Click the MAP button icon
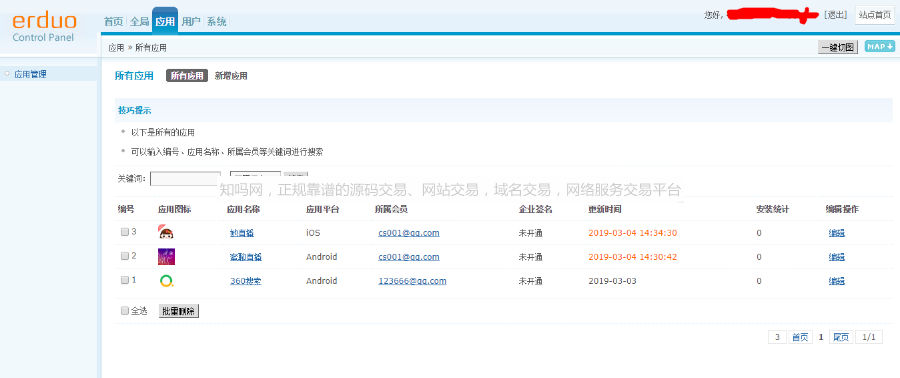 pos(879,47)
